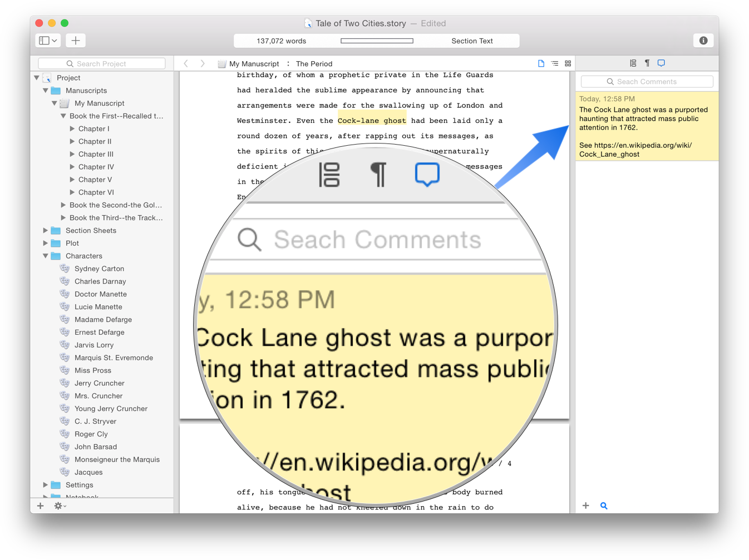Open the paragraph styles inspector tab
749x560 pixels.
coord(647,63)
